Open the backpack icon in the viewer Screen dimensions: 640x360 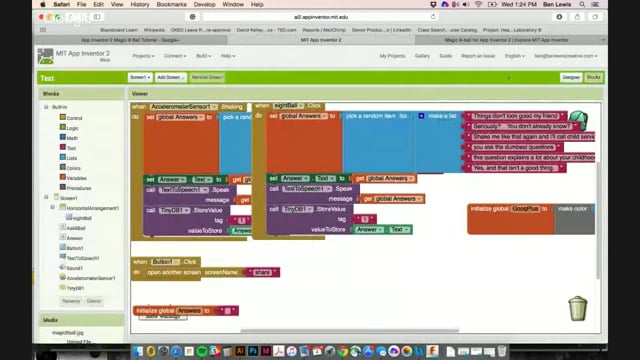point(578,120)
